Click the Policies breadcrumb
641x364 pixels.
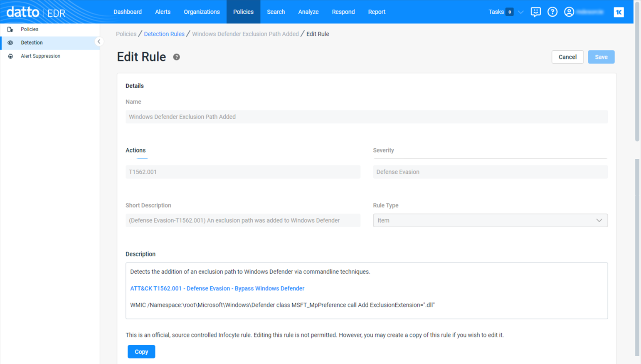point(126,34)
